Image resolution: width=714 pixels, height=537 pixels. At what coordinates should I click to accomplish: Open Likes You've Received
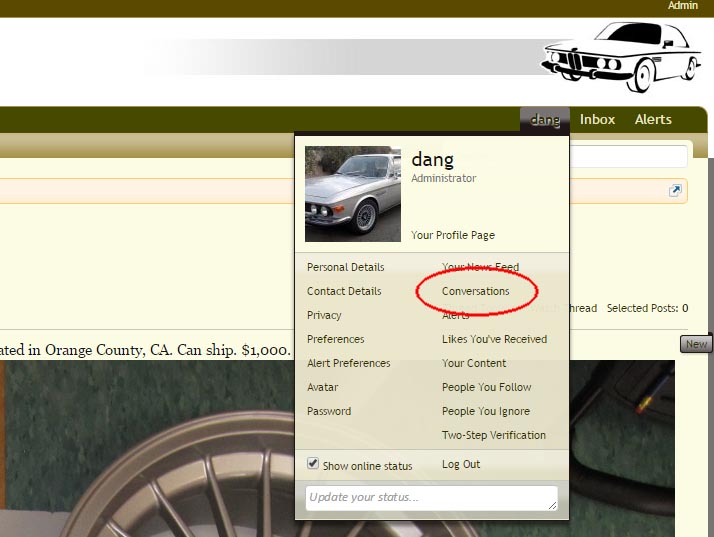[495, 339]
